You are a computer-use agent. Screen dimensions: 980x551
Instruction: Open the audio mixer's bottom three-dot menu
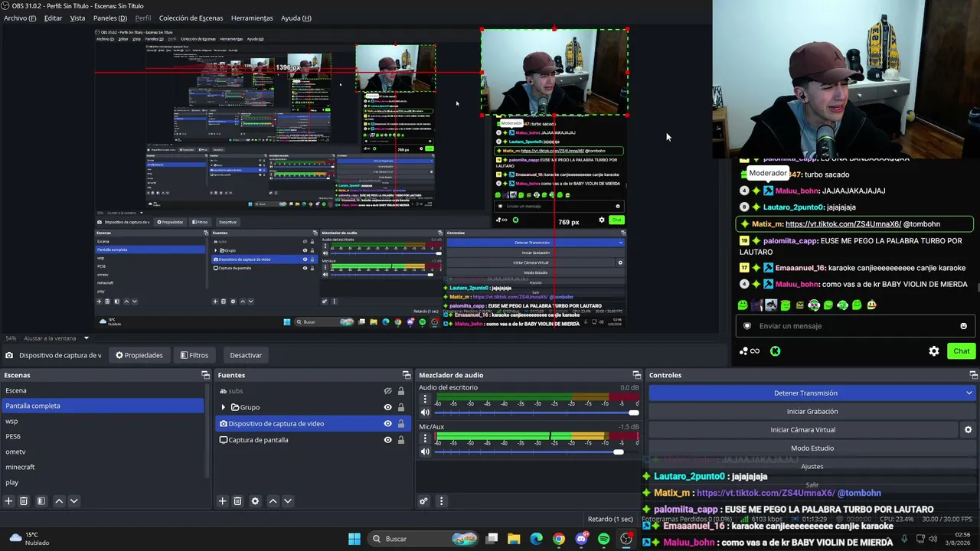[x=441, y=501]
